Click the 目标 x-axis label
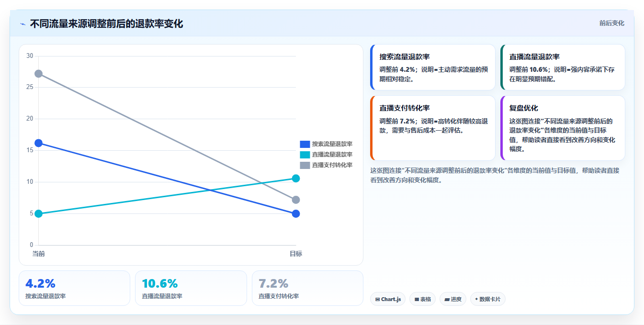The height and width of the screenshot is (325, 644). pos(296,254)
